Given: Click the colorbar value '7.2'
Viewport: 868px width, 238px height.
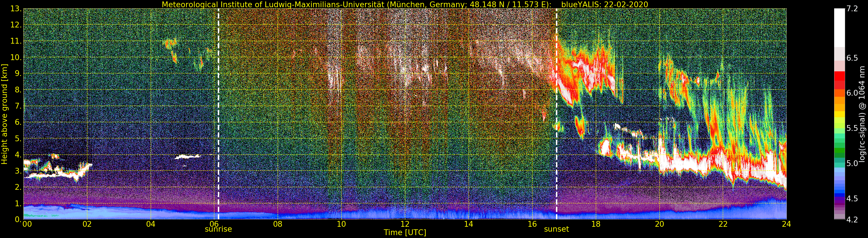Looking at the screenshot, I should [x=852, y=9].
